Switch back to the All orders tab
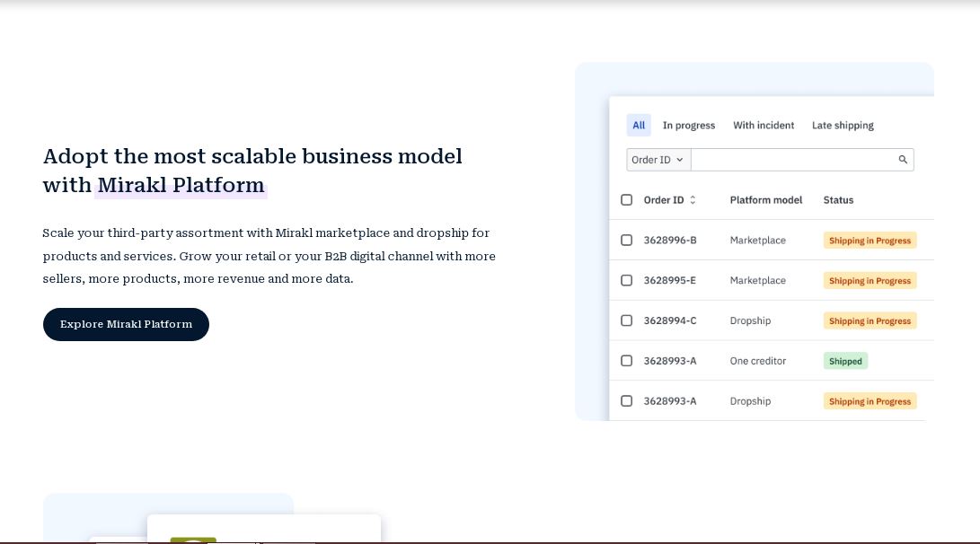 [x=639, y=125]
